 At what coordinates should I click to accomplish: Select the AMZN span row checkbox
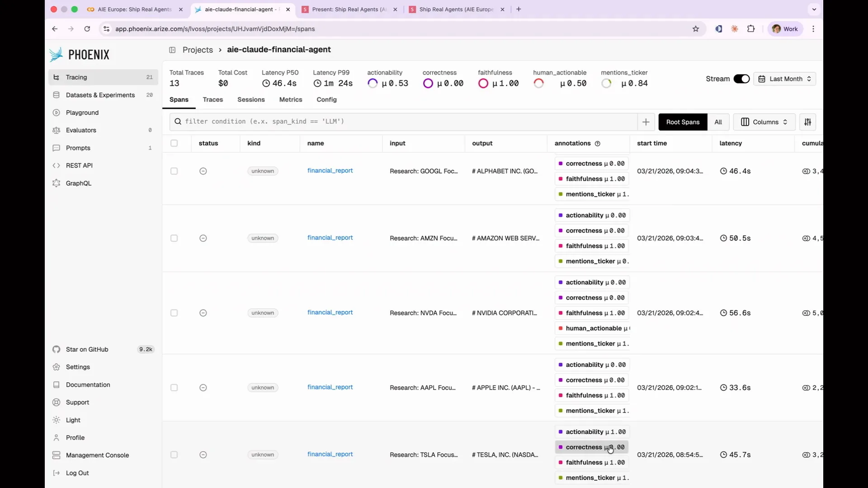click(x=174, y=238)
